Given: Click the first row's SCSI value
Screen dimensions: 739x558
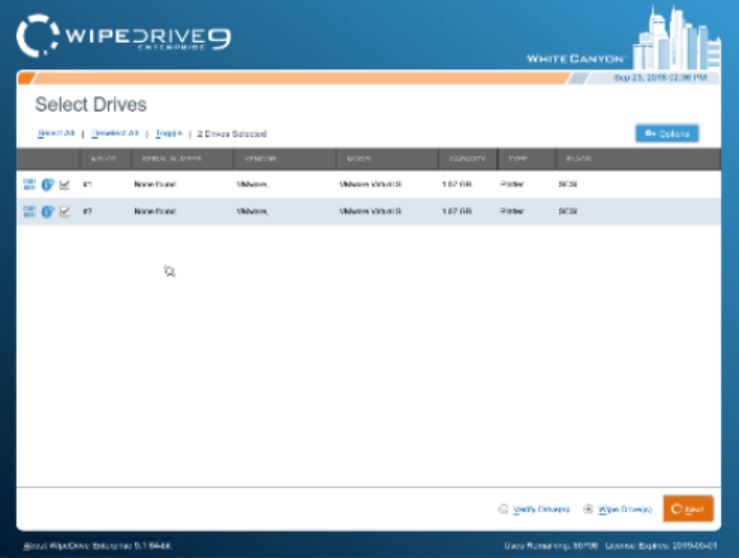Looking at the screenshot, I should 567,184.
